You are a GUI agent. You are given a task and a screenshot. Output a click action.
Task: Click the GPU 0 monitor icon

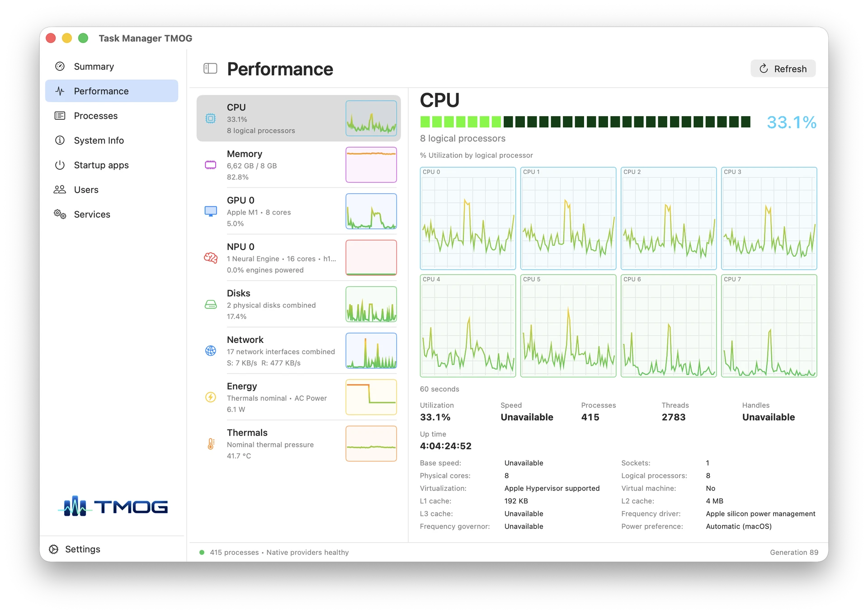pos(211,211)
